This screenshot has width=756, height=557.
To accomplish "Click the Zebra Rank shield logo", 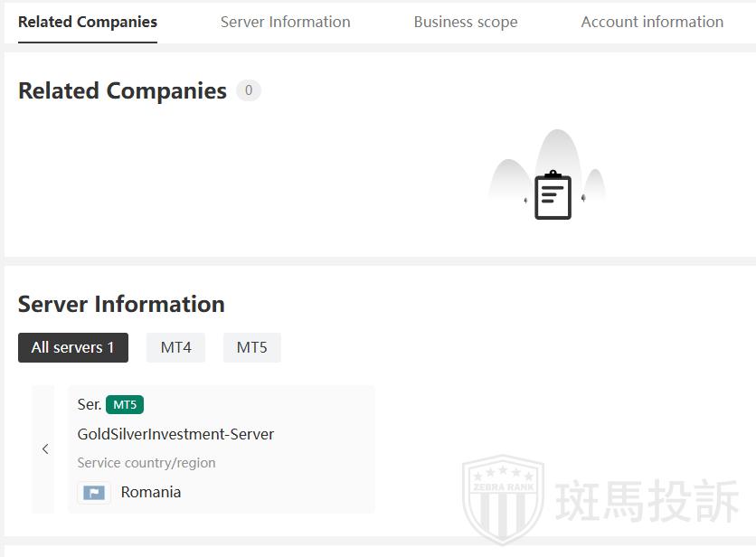I will coord(503,500).
